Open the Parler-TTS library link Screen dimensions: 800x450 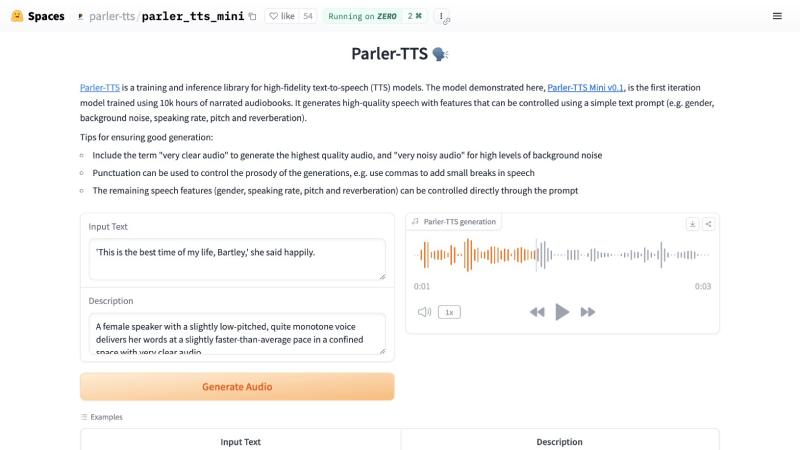[x=100, y=87]
